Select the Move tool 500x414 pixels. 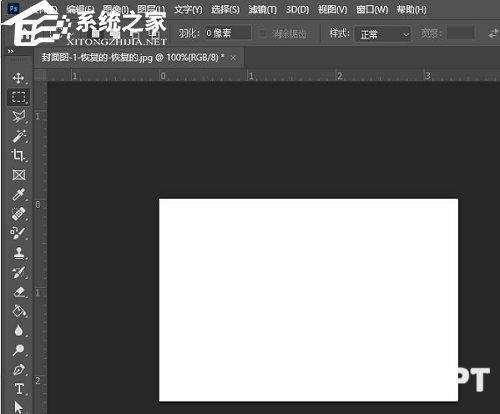[x=18, y=78]
